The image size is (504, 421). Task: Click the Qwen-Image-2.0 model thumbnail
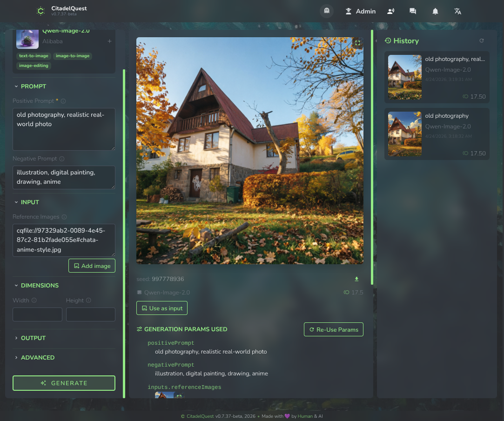pos(27,39)
